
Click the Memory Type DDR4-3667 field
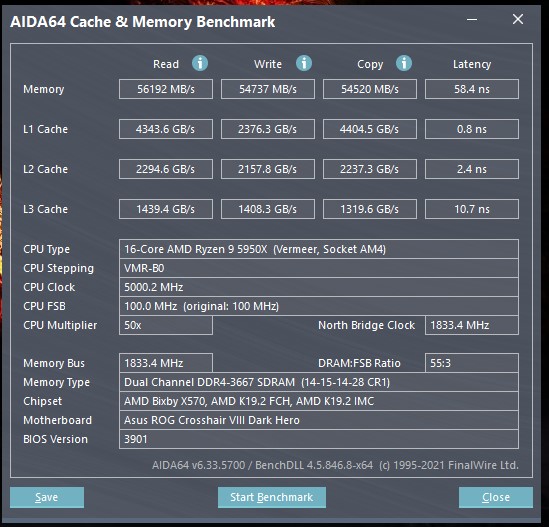(x=319, y=382)
